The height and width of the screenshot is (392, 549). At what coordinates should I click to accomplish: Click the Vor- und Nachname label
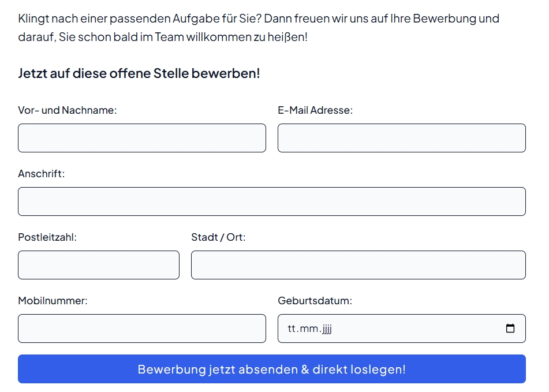(x=67, y=110)
